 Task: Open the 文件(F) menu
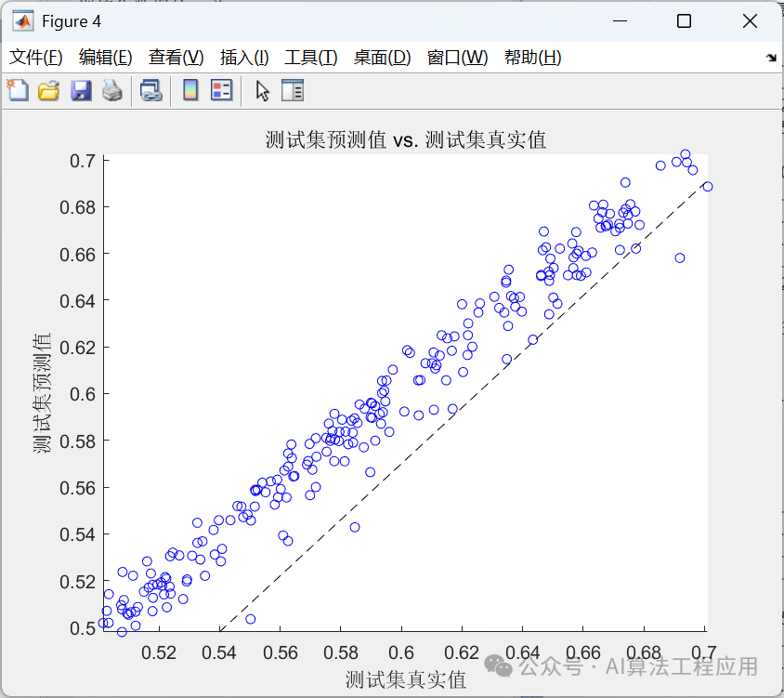point(36,57)
